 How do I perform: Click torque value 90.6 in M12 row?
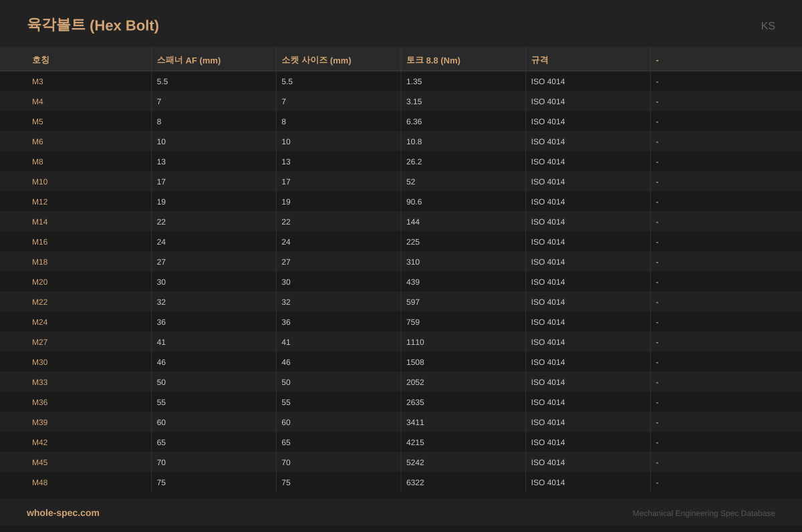414,202
